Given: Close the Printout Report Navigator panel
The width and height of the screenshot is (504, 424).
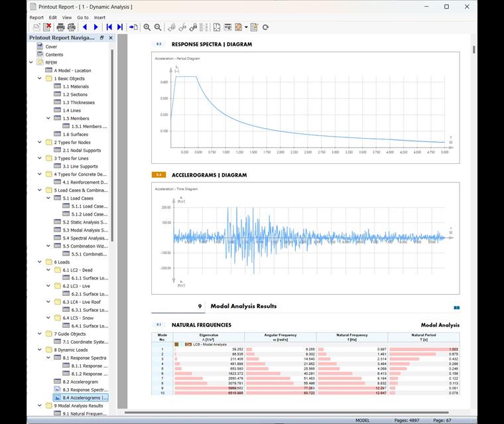Looking at the screenshot, I should [111, 38].
